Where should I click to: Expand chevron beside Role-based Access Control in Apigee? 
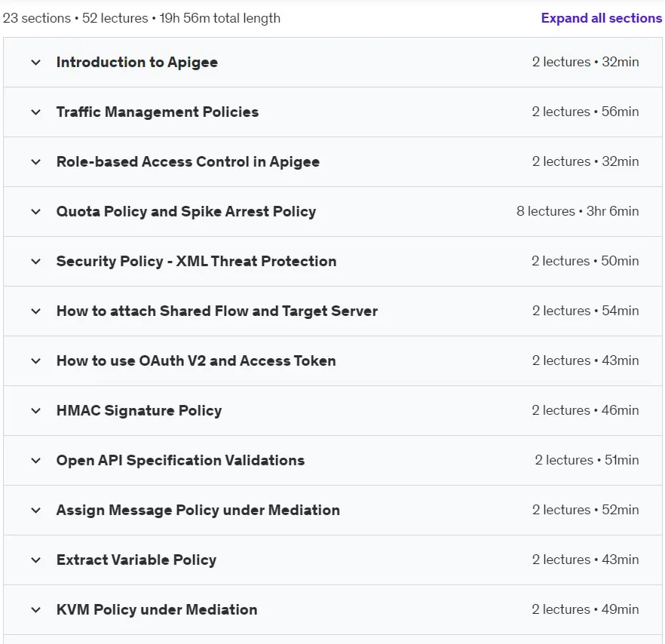coord(36,161)
